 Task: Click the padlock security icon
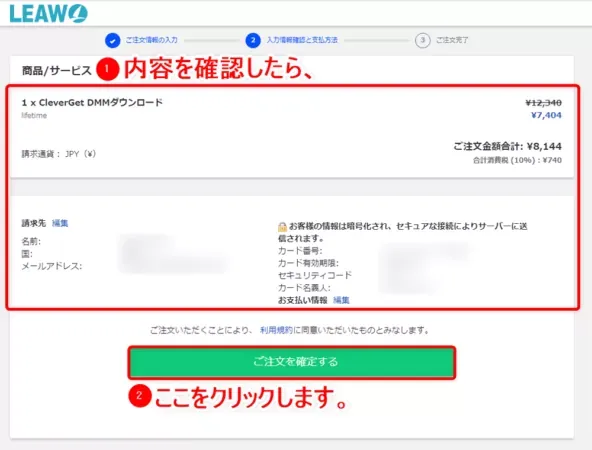coord(282,227)
